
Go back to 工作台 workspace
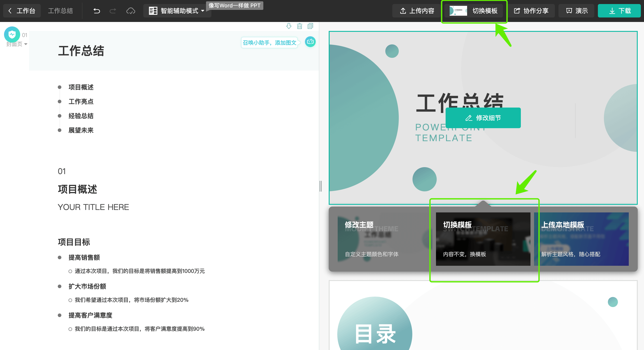pos(22,11)
